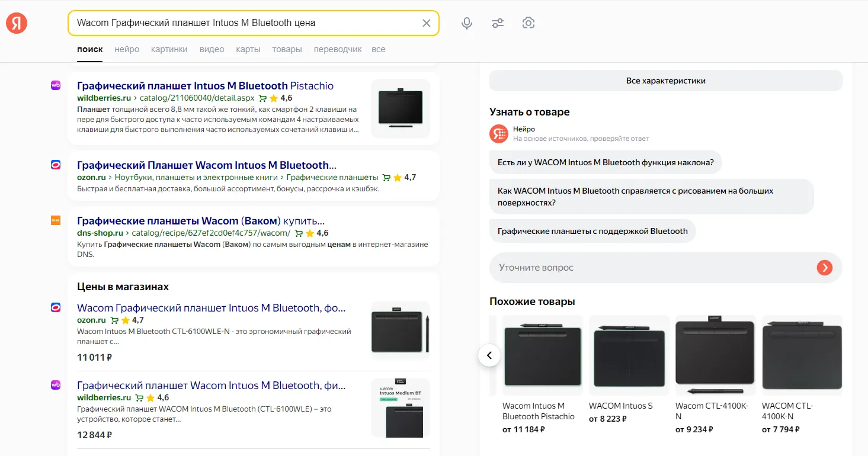
Task: Open the WACOM Intuos S product card image
Action: [x=629, y=355]
